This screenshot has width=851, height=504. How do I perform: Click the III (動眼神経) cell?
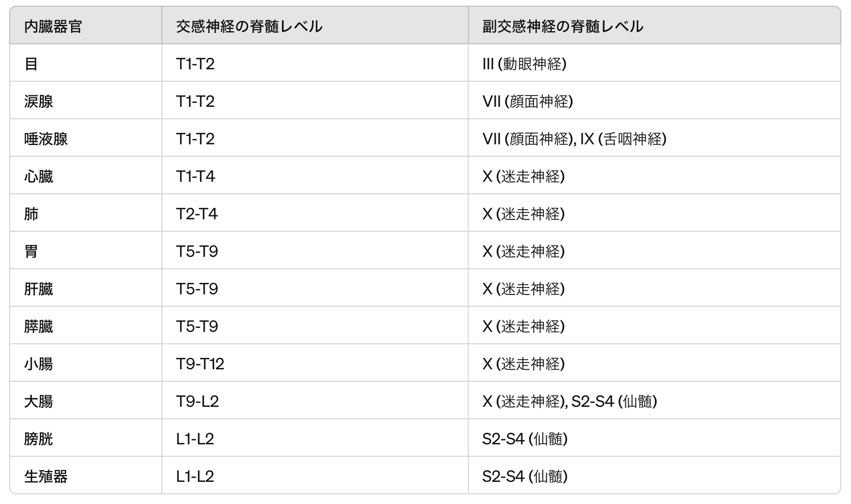(x=524, y=64)
